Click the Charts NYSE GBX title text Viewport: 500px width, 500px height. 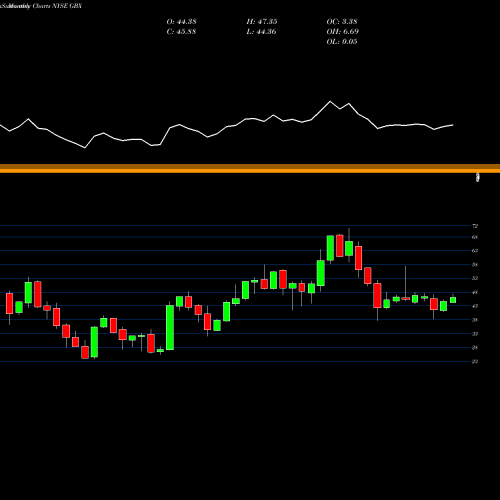point(57,6)
